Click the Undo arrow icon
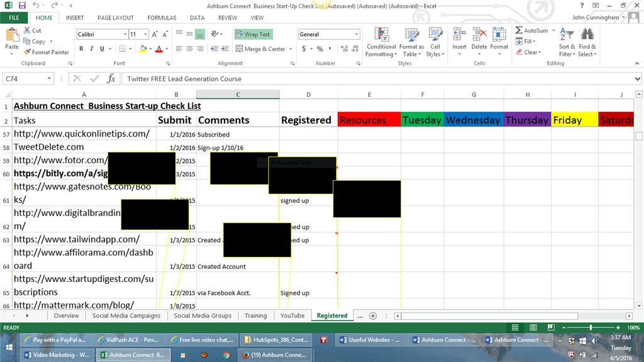 [36, 5]
